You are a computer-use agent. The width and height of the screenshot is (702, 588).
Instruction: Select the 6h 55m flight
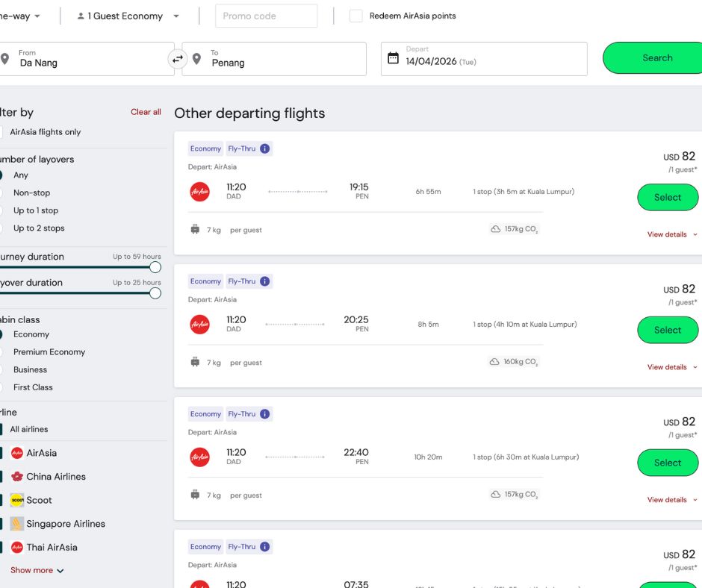click(668, 197)
